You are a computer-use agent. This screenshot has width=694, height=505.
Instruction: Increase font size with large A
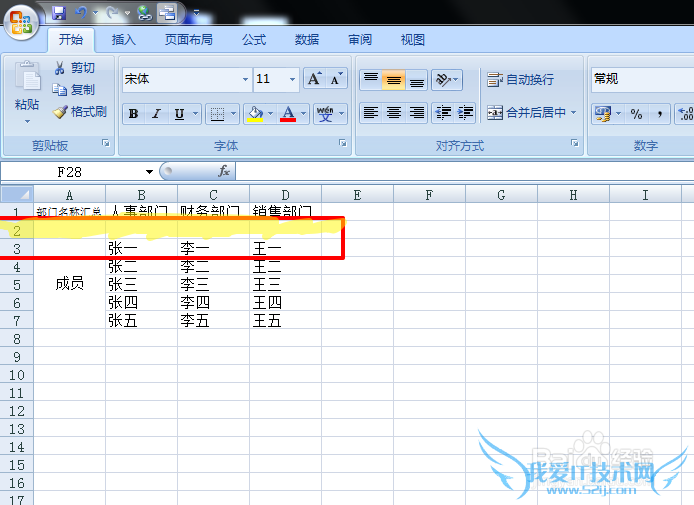click(x=315, y=79)
